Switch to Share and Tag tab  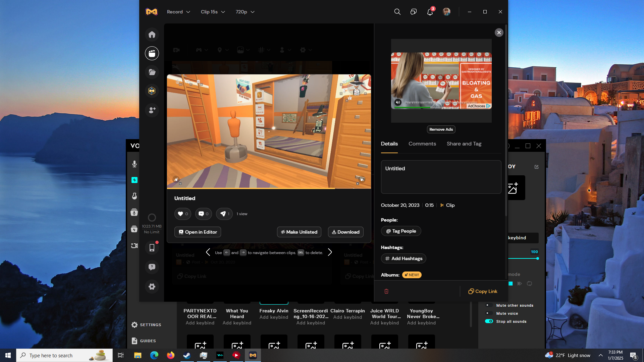[x=464, y=144]
